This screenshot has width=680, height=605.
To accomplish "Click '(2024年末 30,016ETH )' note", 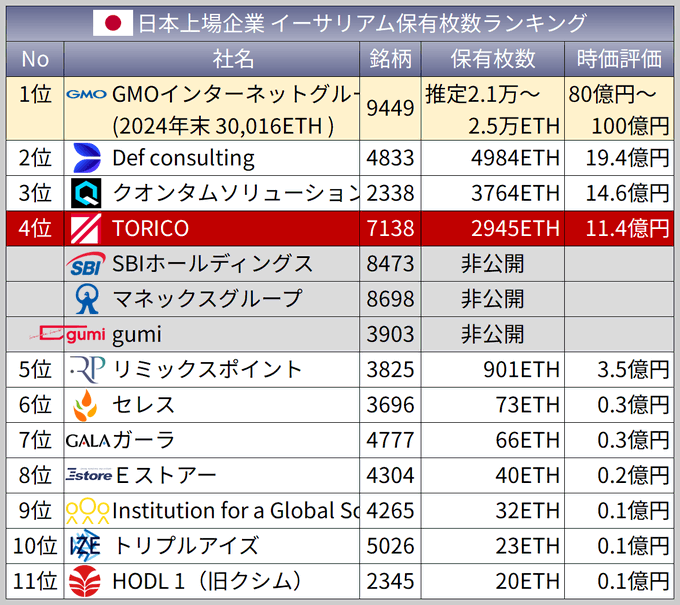I will 223,126.
